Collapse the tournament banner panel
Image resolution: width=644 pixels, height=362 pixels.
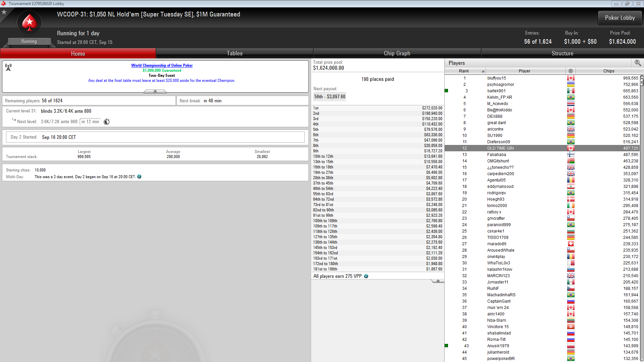click(x=155, y=91)
